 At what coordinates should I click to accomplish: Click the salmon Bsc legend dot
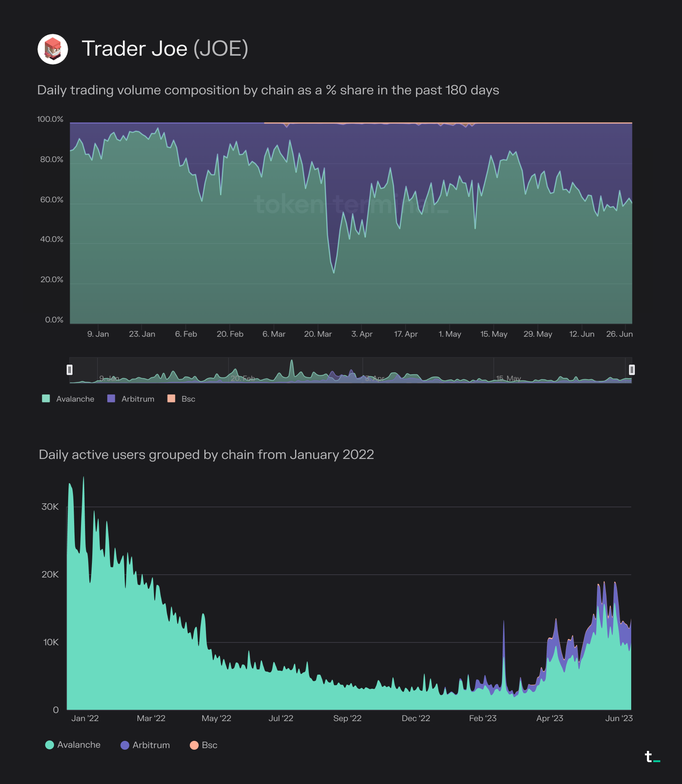(x=194, y=745)
